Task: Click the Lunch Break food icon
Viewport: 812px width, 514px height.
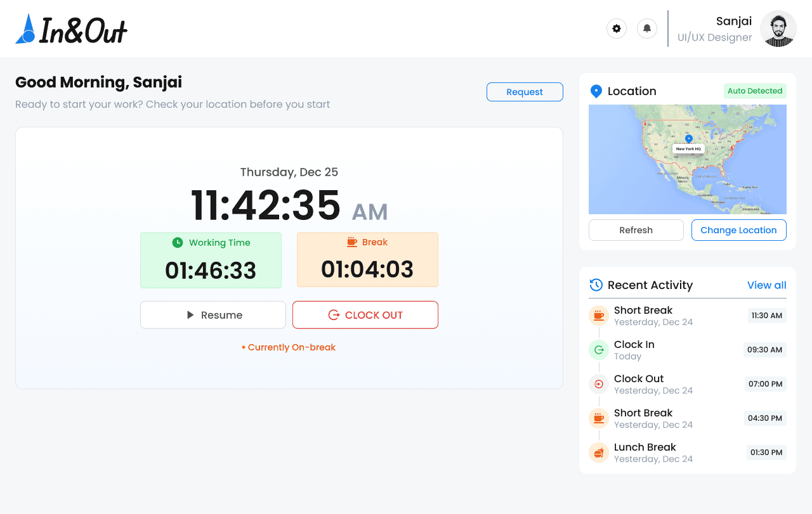Action: (599, 453)
